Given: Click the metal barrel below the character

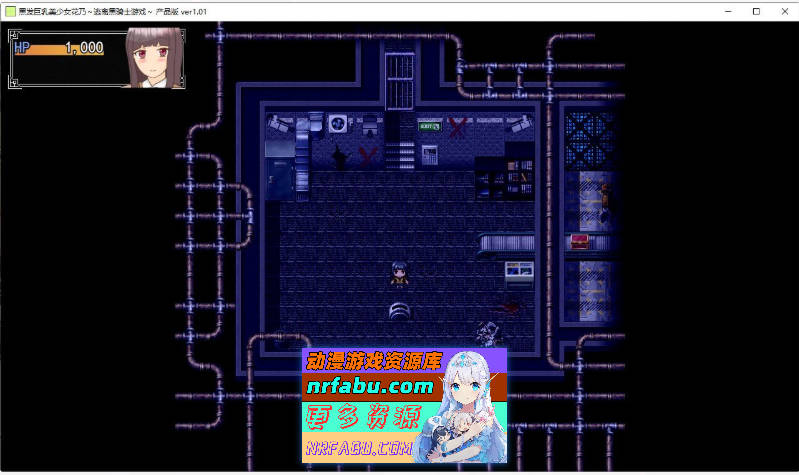Looking at the screenshot, I should [x=398, y=309].
